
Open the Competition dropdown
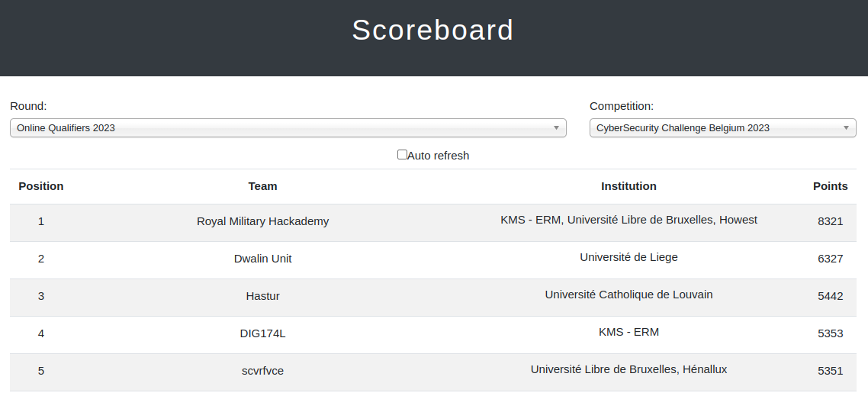pyautogui.click(x=722, y=128)
